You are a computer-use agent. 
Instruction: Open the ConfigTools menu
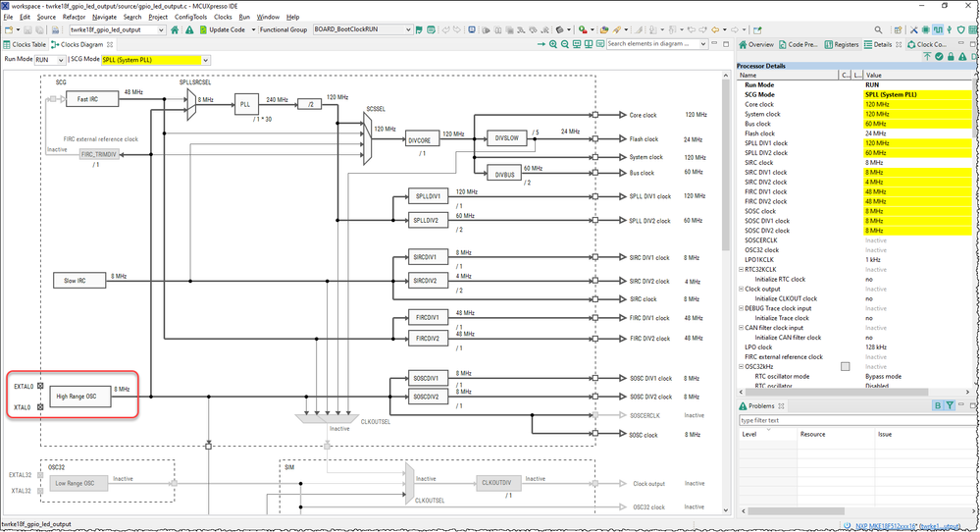point(190,17)
